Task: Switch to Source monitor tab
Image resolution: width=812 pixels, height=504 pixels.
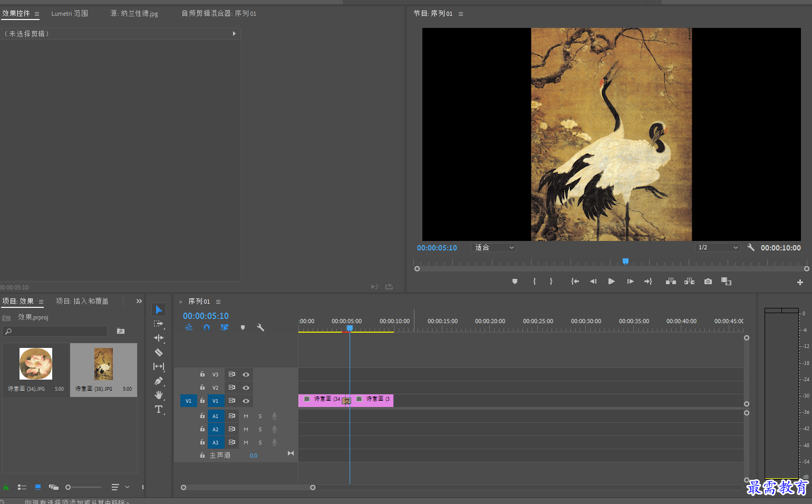Action: [x=134, y=14]
